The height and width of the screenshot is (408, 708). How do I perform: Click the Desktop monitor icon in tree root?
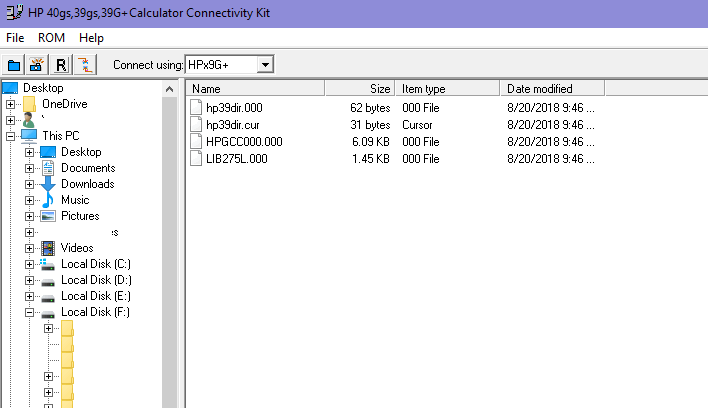click(10, 88)
